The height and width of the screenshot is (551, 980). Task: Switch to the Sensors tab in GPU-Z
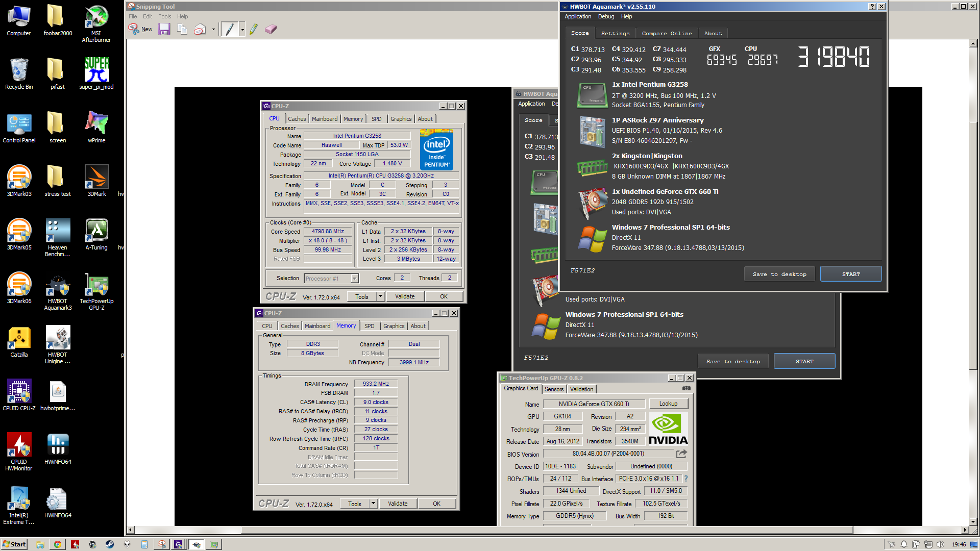[554, 389]
